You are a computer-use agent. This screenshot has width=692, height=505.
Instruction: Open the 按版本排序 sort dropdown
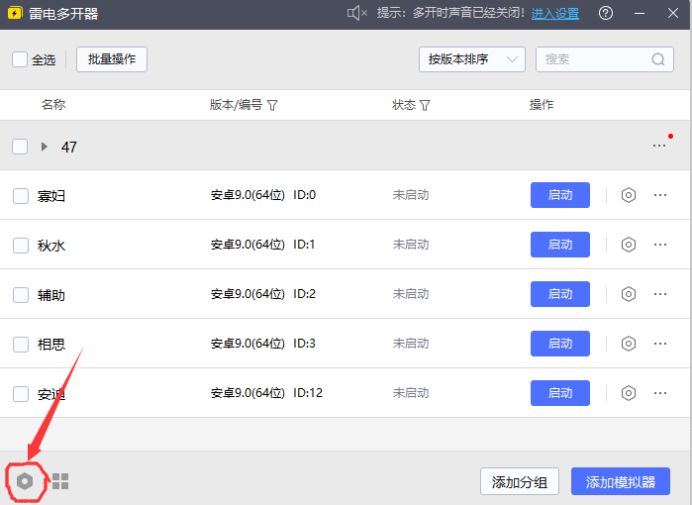click(x=472, y=59)
